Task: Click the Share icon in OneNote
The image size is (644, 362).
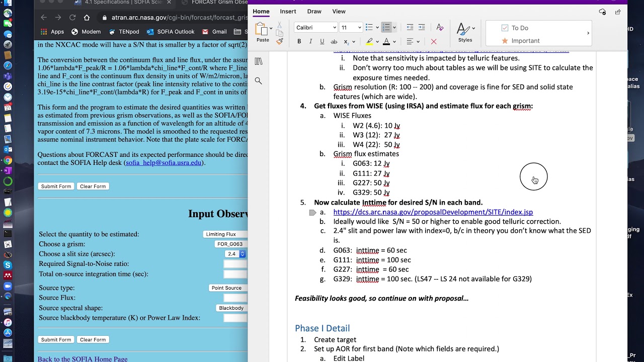Action: tap(617, 12)
